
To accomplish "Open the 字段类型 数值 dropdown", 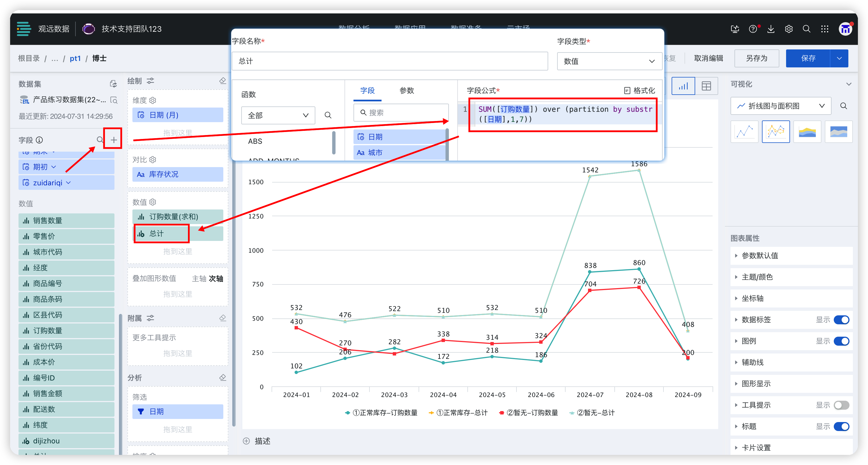I will (609, 61).
